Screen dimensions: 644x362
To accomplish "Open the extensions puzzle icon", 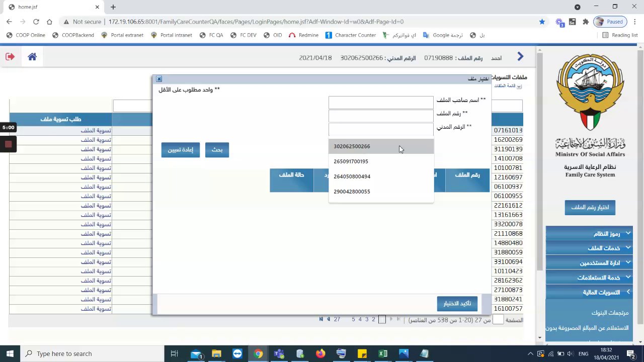I will click(586, 22).
